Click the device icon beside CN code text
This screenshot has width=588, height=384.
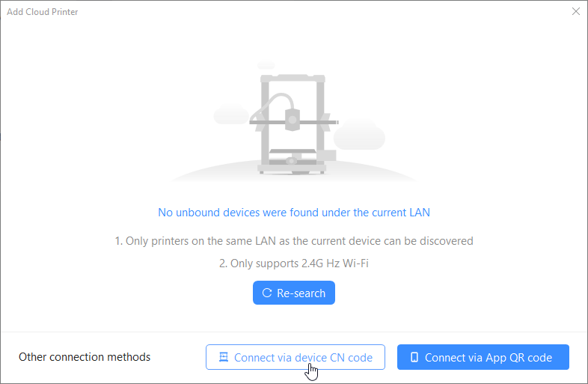tap(223, 358)
